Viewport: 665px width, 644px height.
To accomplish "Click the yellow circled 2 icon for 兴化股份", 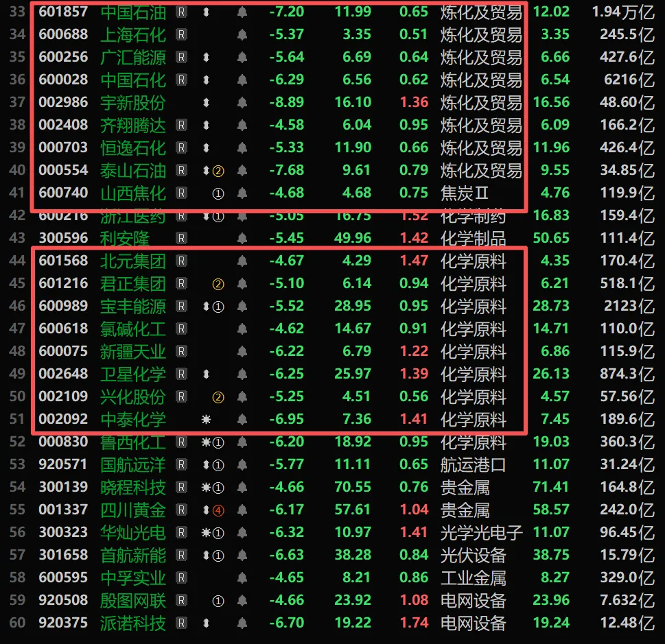I will point(218,397).
